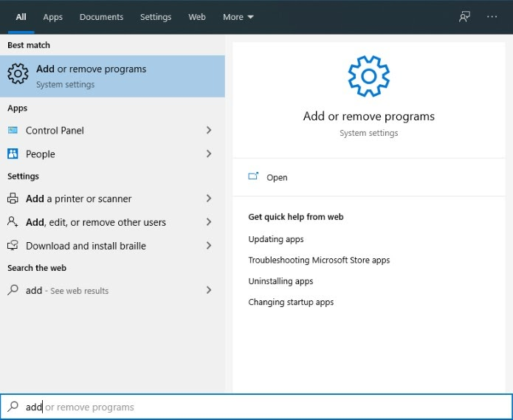Click the gear icon in Best match result
513x420 pixels.
click(18, 75)
